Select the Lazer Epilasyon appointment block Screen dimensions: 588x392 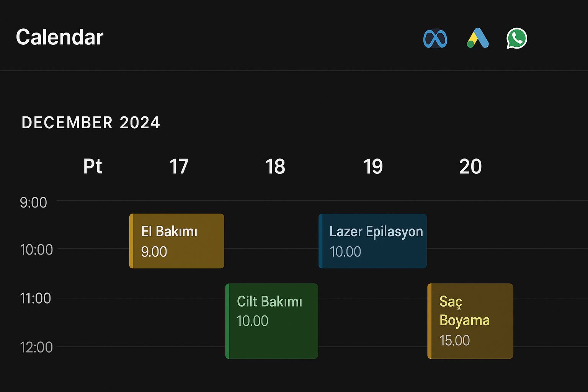click(373, 241)
